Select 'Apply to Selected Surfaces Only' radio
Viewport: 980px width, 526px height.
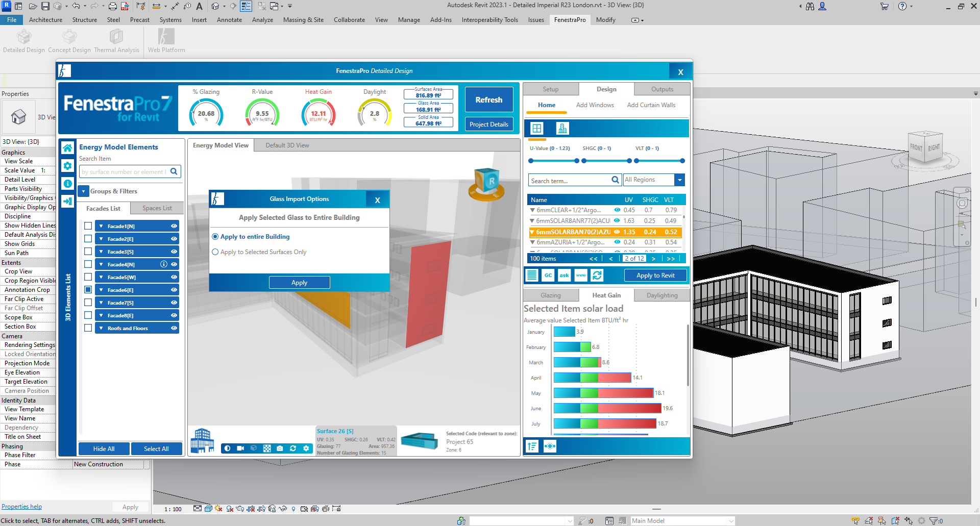(x=215, y=252)
